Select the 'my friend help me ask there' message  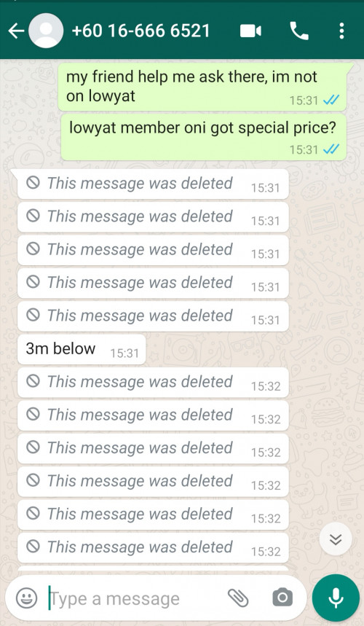pyautogui.click(x=203, y=87)
